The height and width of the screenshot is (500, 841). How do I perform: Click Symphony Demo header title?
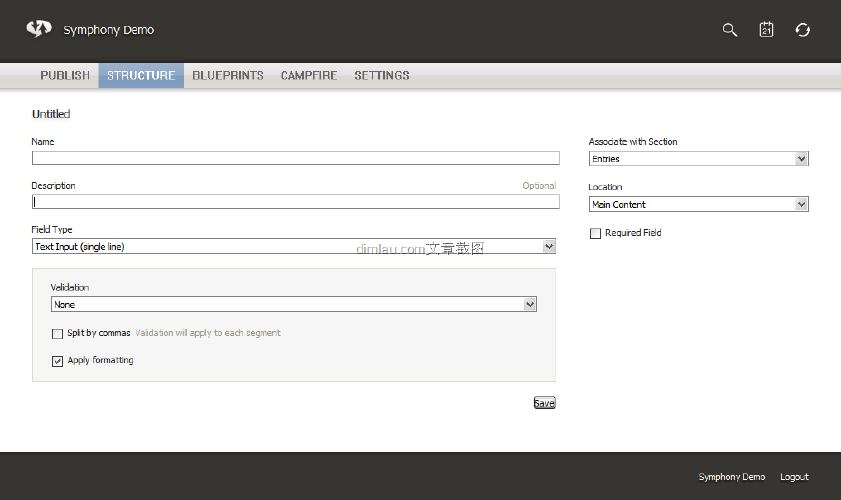[109, 30]
